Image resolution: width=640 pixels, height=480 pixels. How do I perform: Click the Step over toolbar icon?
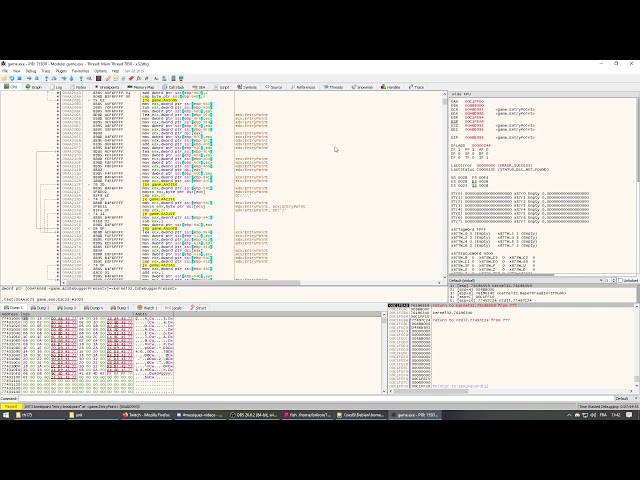tap(54, 78)
